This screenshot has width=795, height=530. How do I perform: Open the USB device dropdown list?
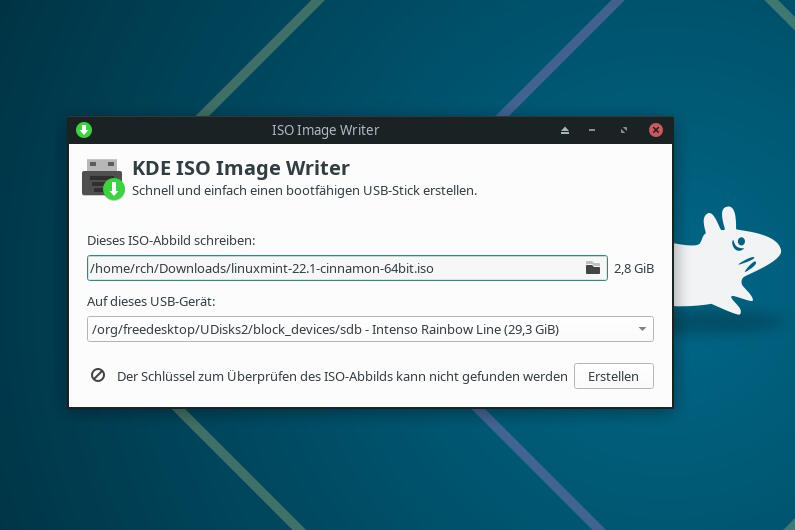tap(370, 329)
